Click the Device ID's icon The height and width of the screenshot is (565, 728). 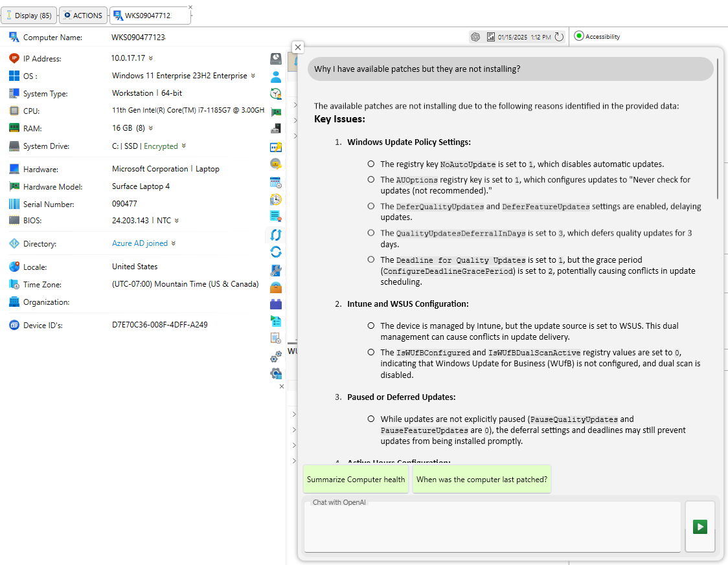pyautogui.click(x=14, y=325)
